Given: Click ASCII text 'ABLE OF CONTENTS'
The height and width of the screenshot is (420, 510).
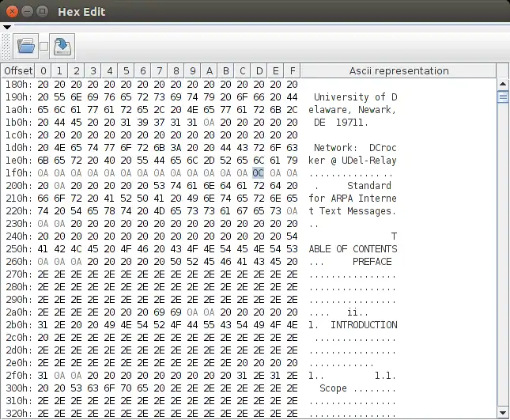Looking at the screenshot, I should (x=353, y=249).
